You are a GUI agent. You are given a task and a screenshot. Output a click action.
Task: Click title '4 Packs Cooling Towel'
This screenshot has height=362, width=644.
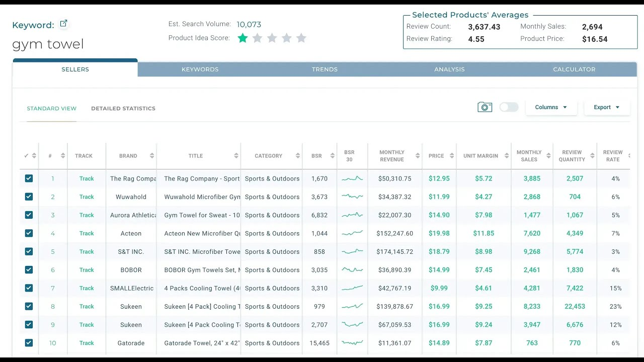[202, 288]
